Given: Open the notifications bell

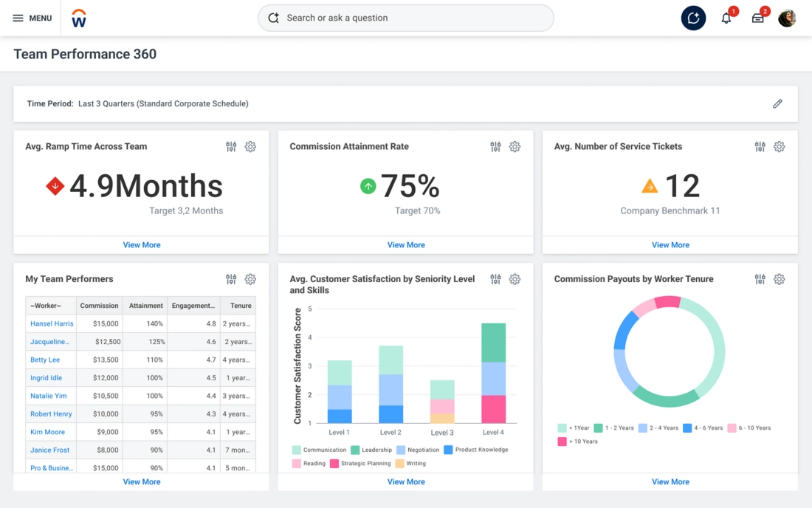Looking at the screenshot, I should [726, 18].
